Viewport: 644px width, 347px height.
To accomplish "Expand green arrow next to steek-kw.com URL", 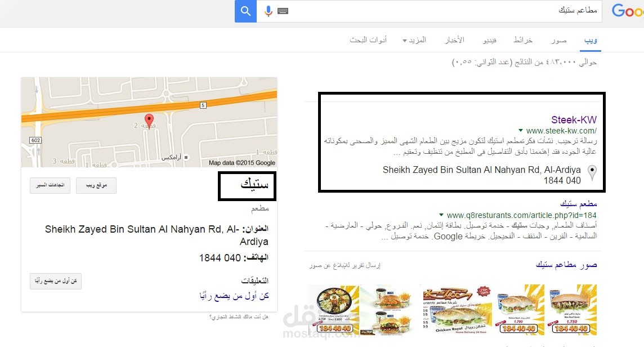I will 520,130.
